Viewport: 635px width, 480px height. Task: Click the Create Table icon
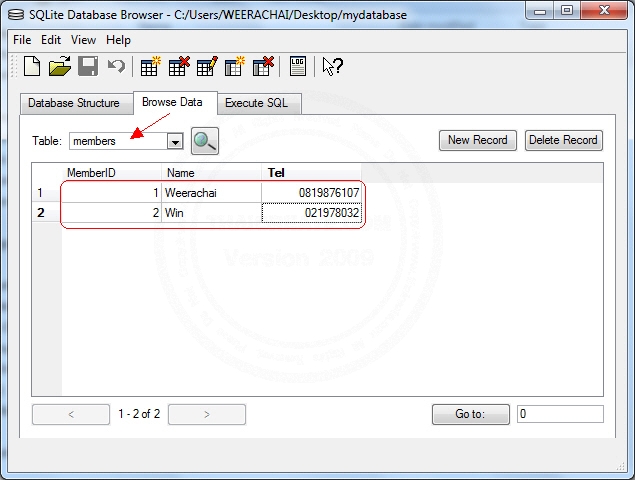150,66
